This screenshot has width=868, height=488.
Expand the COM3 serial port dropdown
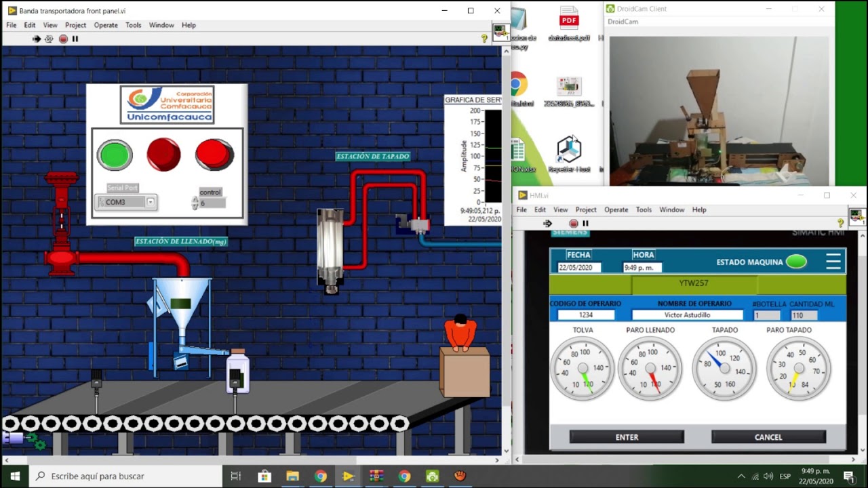(151, 202)
